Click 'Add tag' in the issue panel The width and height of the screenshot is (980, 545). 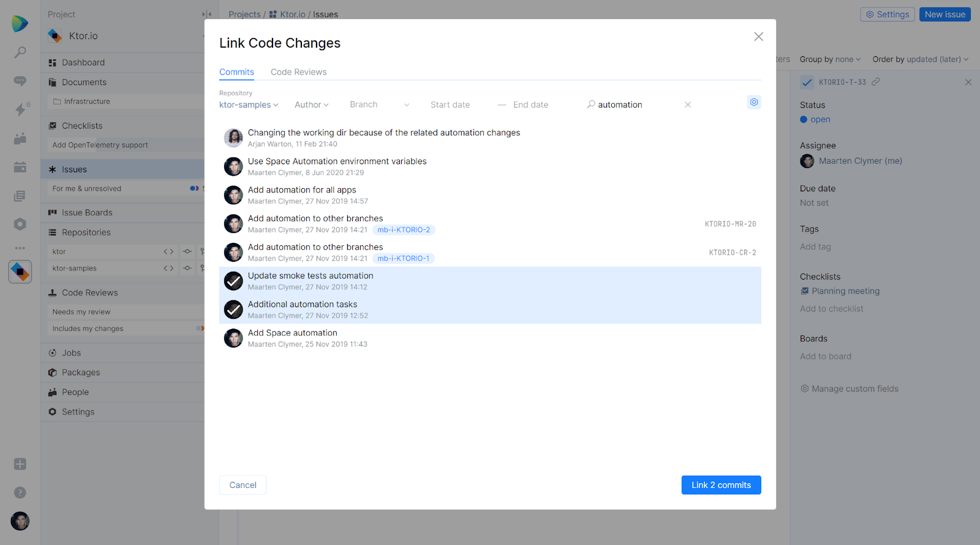coord(815,246)
